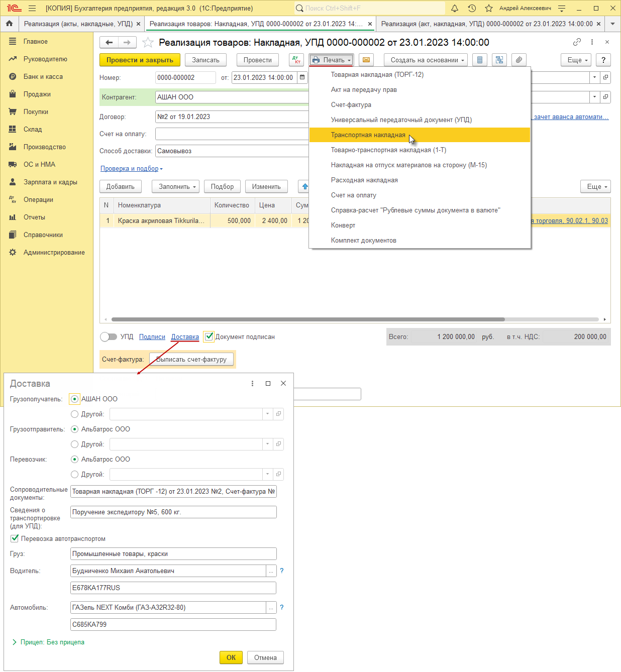
Task: Select Другой radio for Грузоотправитель
Action: (74, 444)
